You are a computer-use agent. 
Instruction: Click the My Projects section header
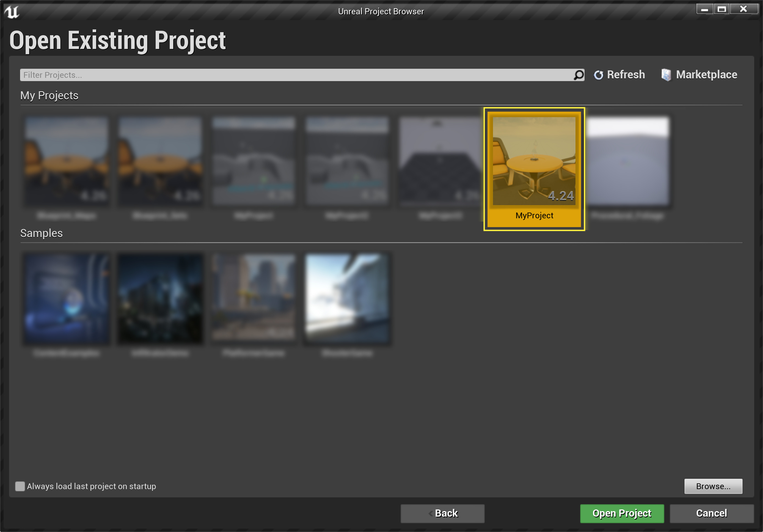click(49, 95)
